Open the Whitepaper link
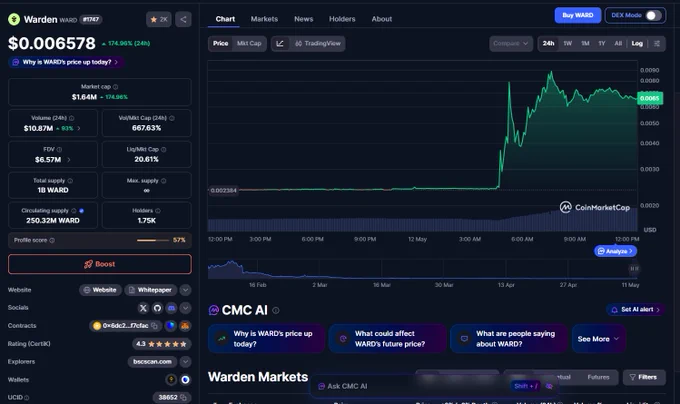The width and height of the screenshot is (680, 404). click(150, 290)
